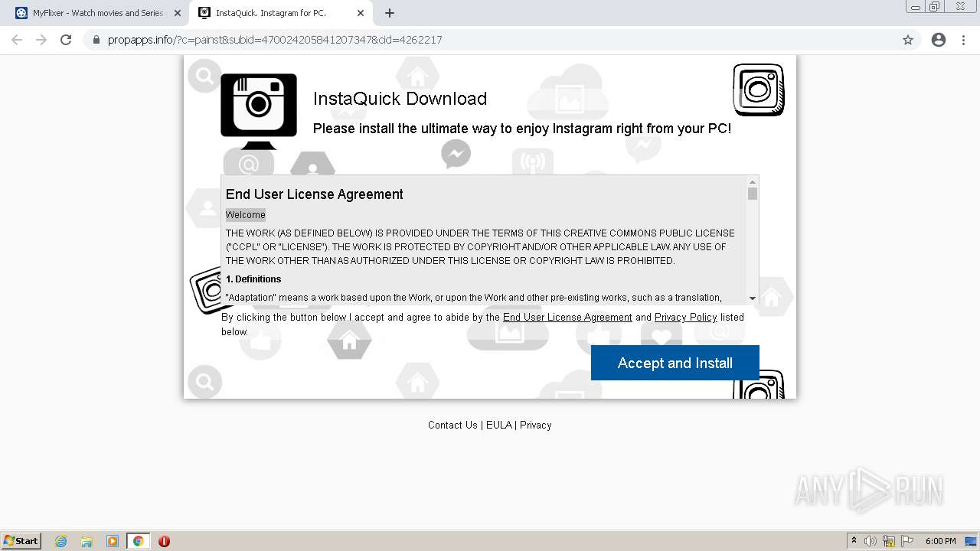Close the InstaQuick tab
The height and width of the screenshot is (551, 980).
[x=361, y=13]
